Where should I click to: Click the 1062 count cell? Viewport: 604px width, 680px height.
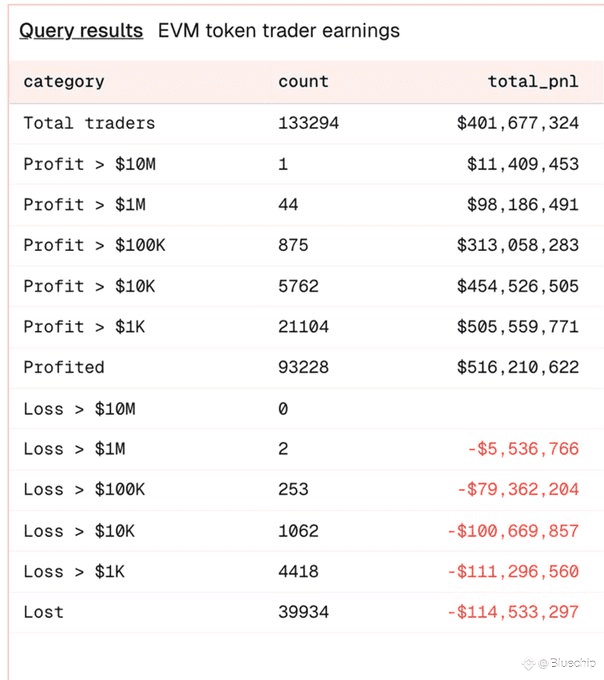(298, 531)
